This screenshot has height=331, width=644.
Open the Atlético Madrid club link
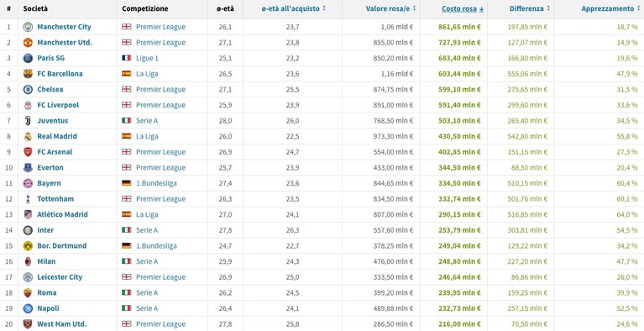pos(62,214)
